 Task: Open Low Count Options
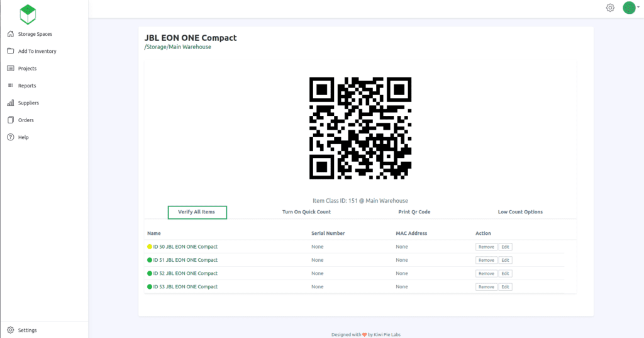point(520,212)
